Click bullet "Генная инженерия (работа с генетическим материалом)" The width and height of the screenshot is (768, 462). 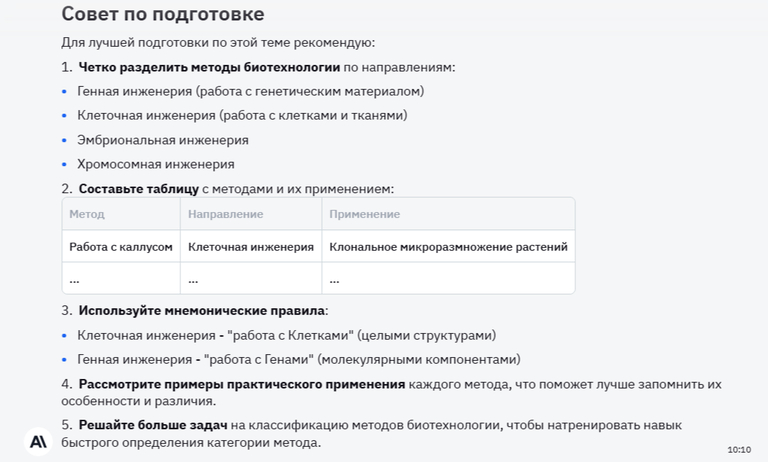(x=250, y=91)
